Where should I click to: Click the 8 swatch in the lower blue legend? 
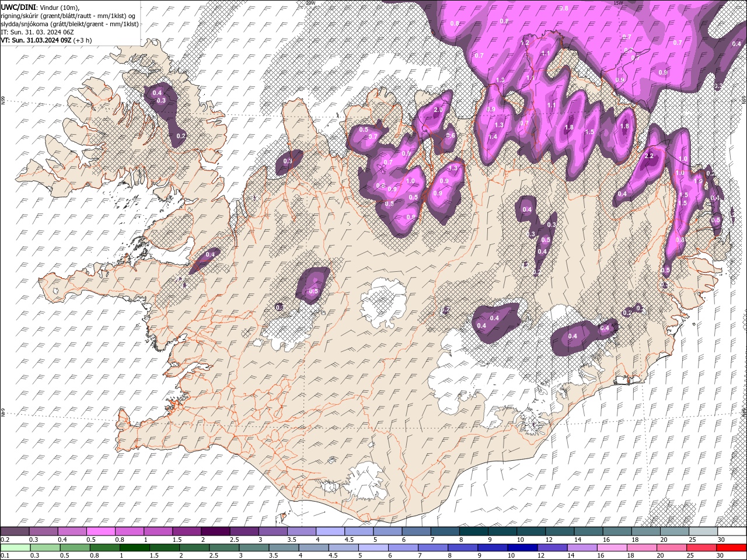462,548
